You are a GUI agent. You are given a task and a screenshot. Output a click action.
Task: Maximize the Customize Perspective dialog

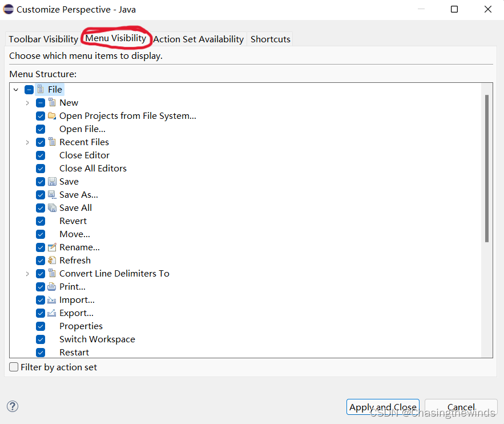(454, 9)
